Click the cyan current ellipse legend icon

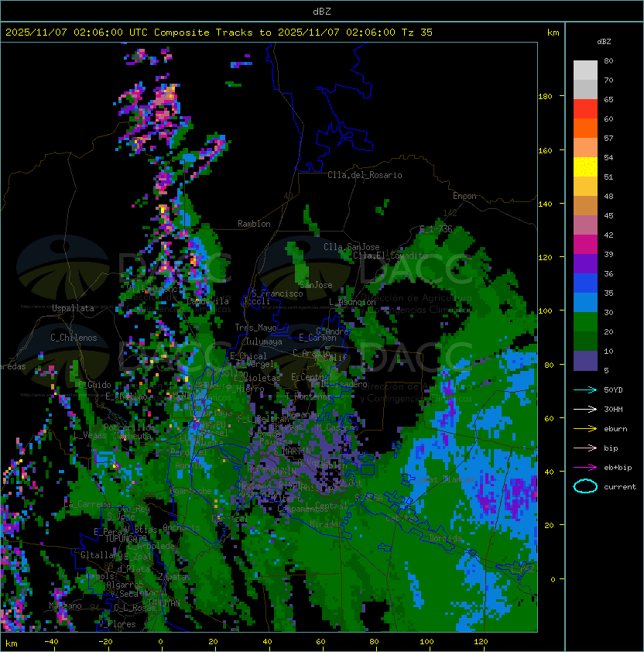[585, 486]
